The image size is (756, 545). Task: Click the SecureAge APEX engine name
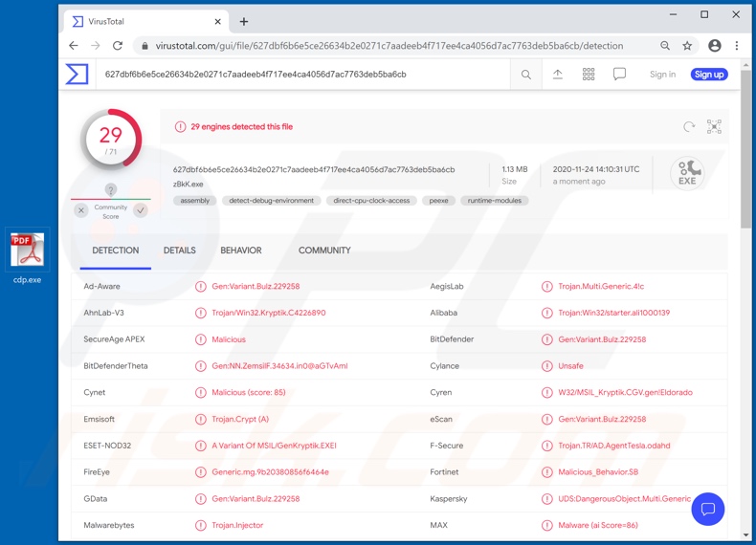tap(114, 339)
